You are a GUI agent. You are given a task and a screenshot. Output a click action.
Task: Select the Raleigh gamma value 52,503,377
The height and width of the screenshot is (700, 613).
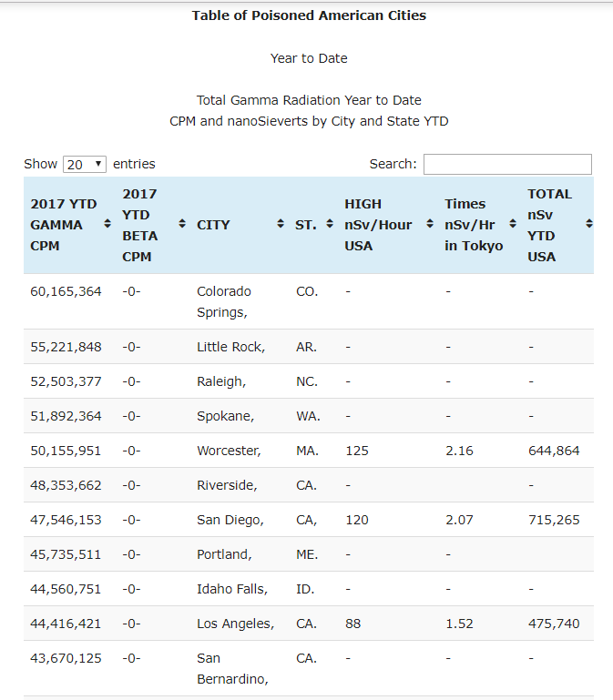click(x=66, y=381)
